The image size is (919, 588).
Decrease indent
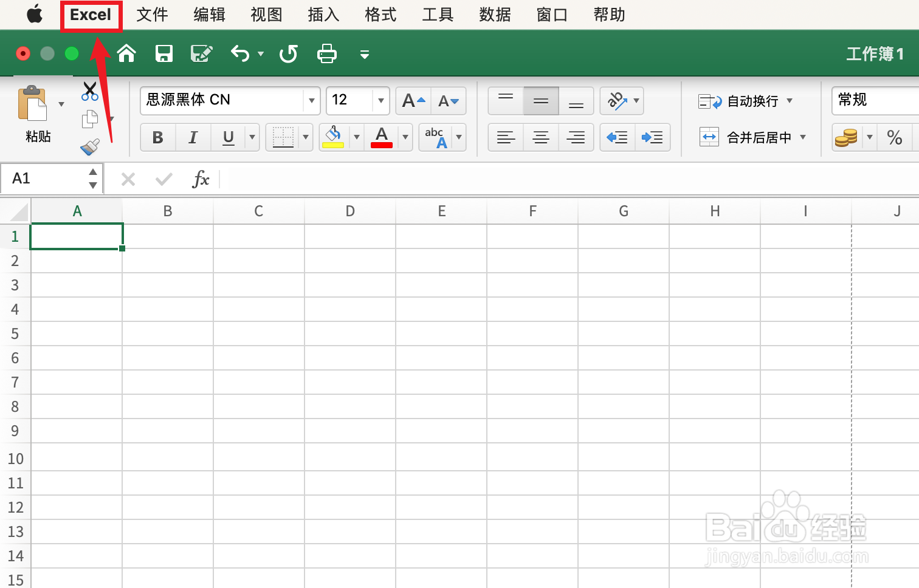click(x=618, y=137)
